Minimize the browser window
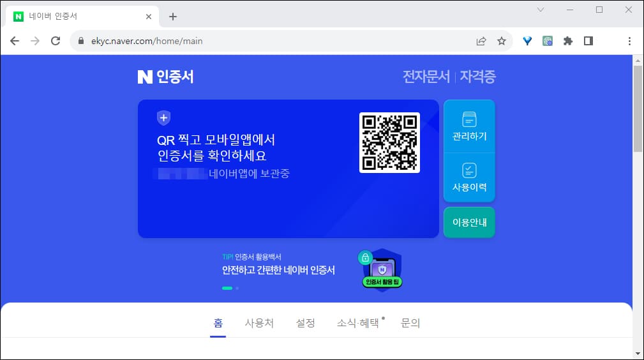Image resolution: width=644 pixels, height=360 pixels. pos(570,10)
